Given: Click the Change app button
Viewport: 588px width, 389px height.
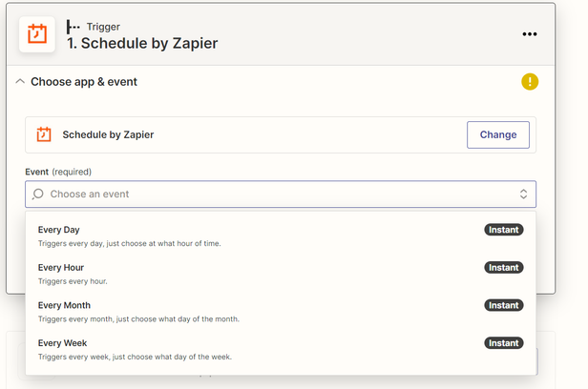Looking at the screenshot, I should (497, 134).
